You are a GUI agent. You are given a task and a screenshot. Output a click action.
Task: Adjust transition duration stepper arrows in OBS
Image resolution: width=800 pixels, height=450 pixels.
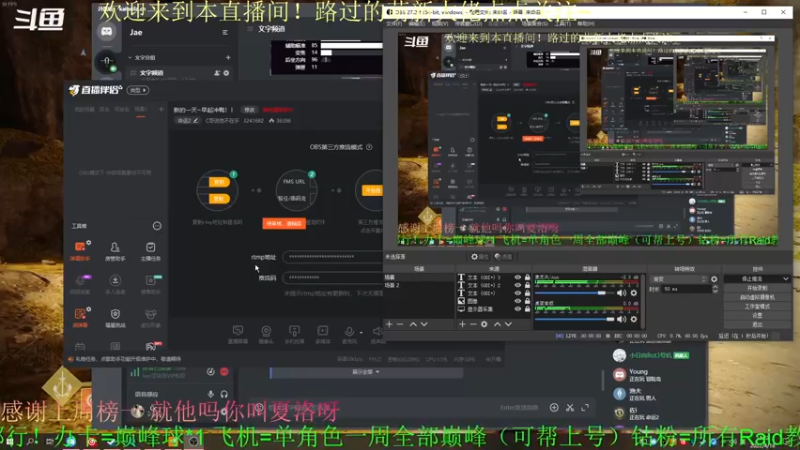pyautogui.click(x=715, y=289)
